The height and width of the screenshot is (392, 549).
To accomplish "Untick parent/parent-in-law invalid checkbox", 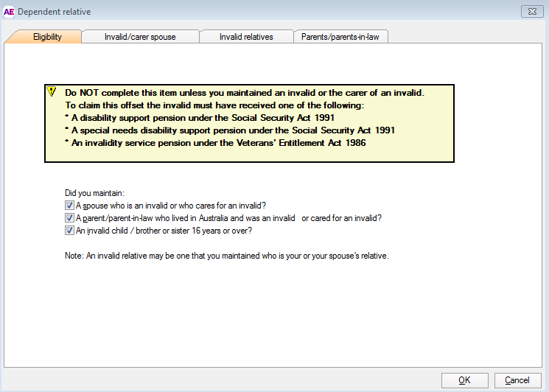I will click(x=69, y=217).
